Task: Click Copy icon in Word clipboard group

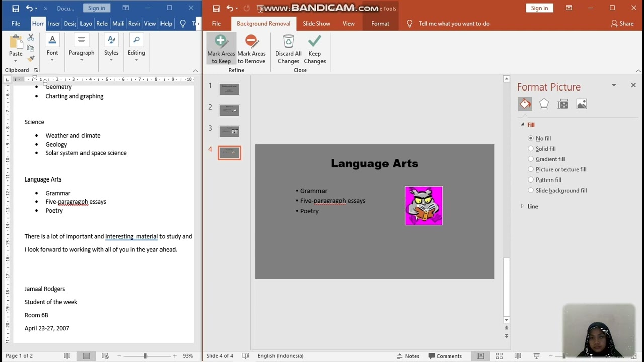Action: (x=31, y=48)
